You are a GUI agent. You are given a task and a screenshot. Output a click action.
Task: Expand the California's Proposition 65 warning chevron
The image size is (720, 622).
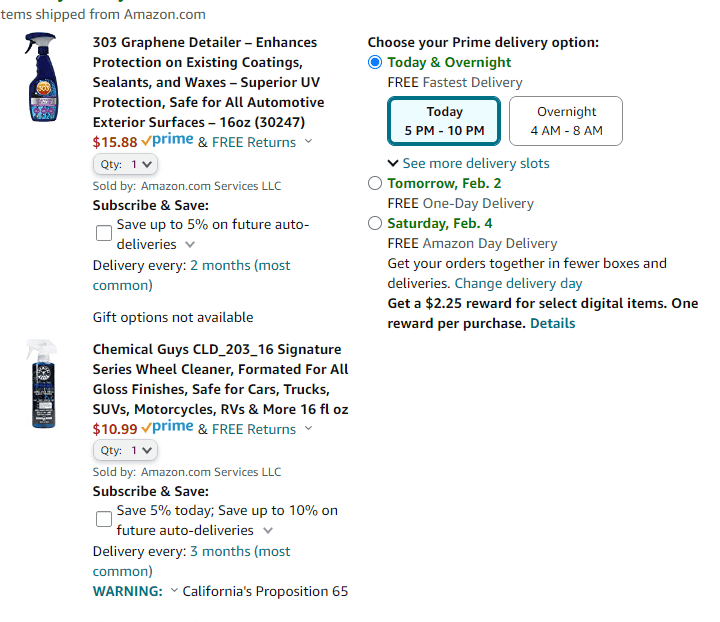pos(174,590)
